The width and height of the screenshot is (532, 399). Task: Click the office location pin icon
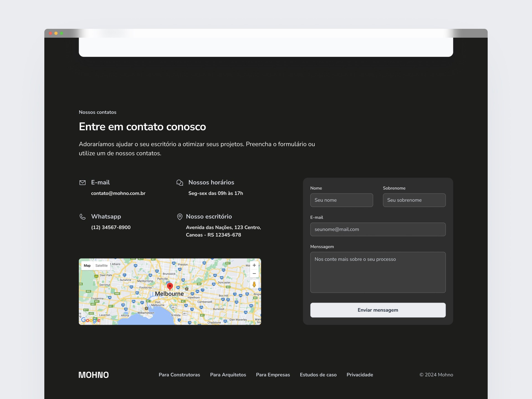[180, 216]
